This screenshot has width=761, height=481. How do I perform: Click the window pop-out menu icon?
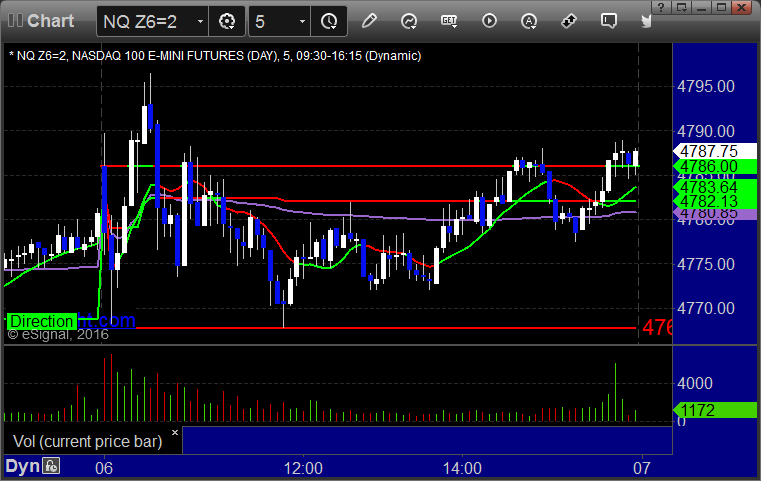[681, 7]
